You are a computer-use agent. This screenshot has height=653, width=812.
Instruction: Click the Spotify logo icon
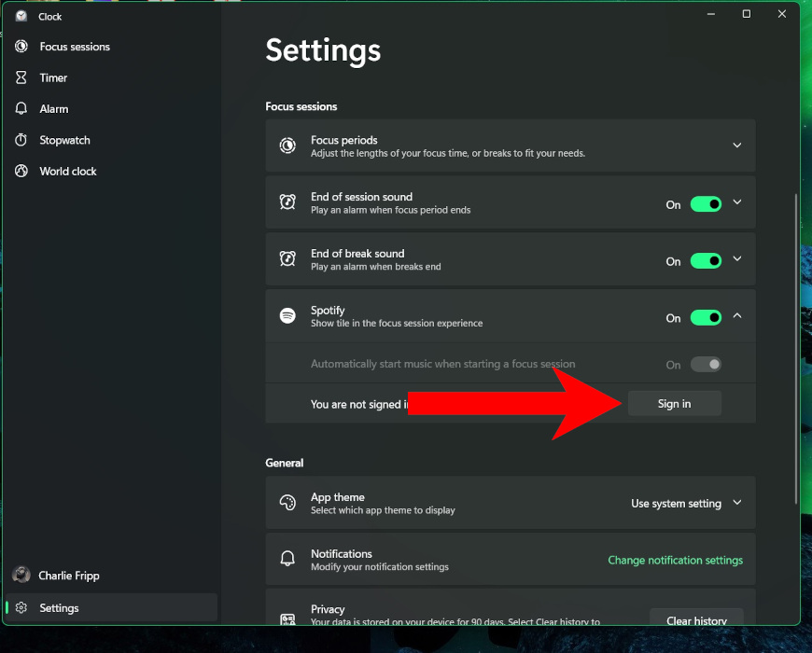pyautogui.click(x=287, y=315)
